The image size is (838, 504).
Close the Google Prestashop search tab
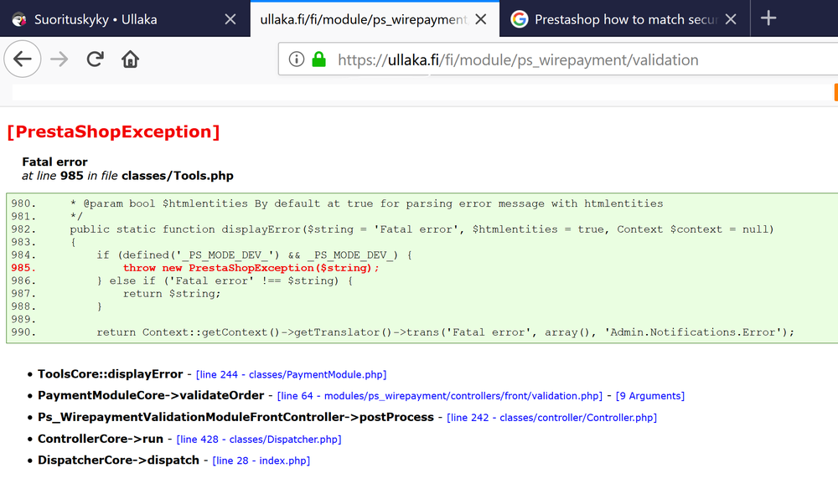point(731,19)
